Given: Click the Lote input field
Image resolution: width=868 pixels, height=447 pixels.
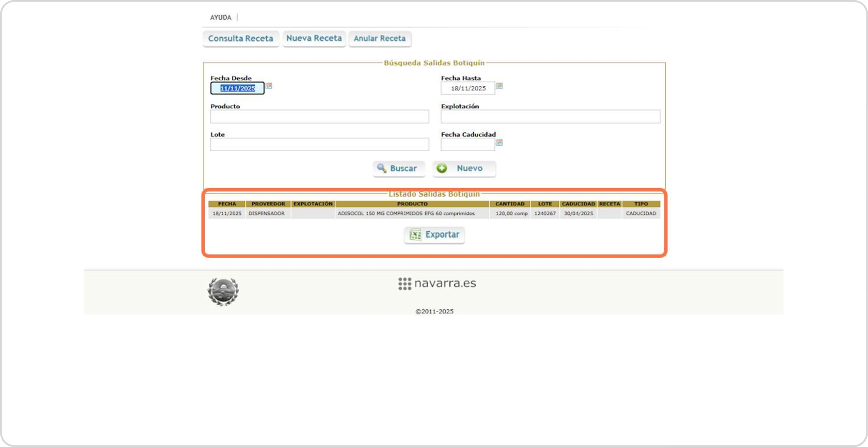Looking at the screenshot, I should (x=319, y=144).
